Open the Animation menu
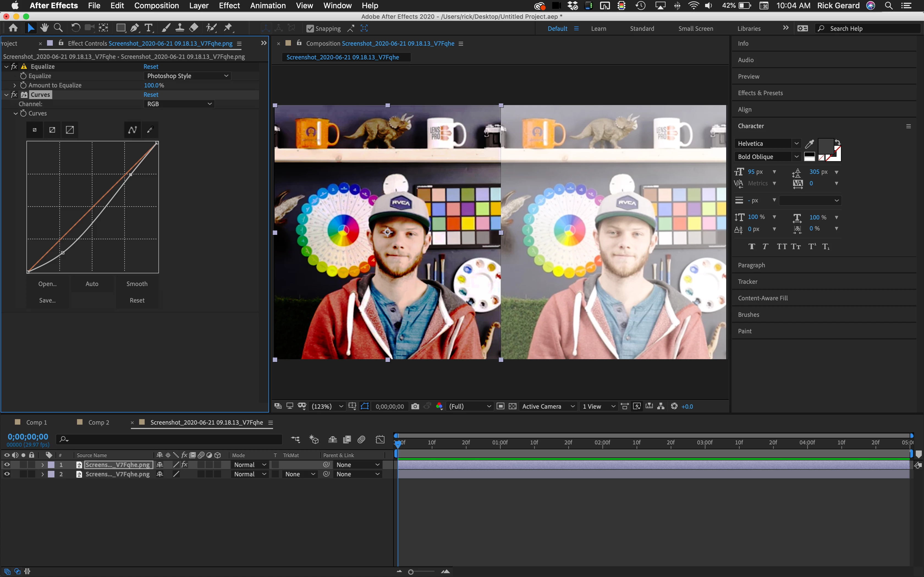 click(267, 6)
